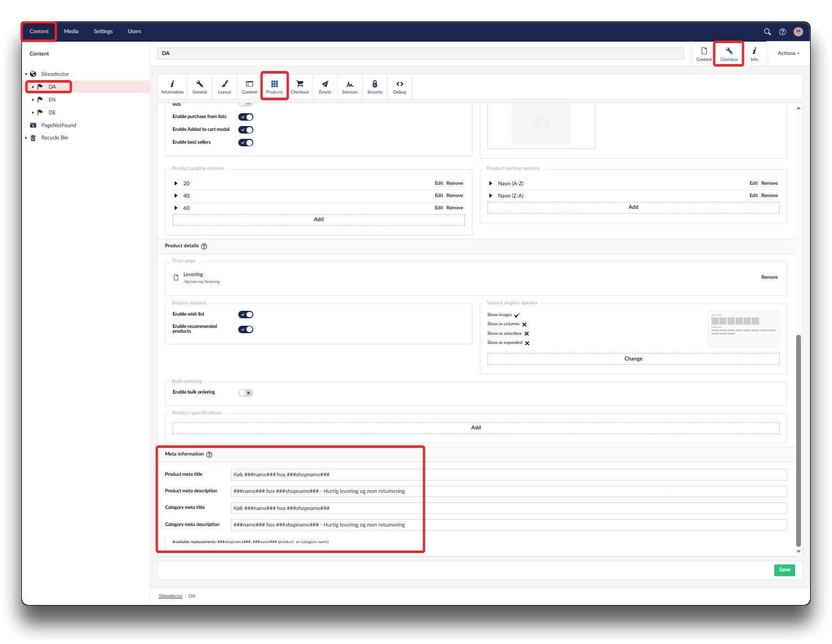832x644 pixels.
Task: Go to the Content section in top menu
Action: coord(39,32)
